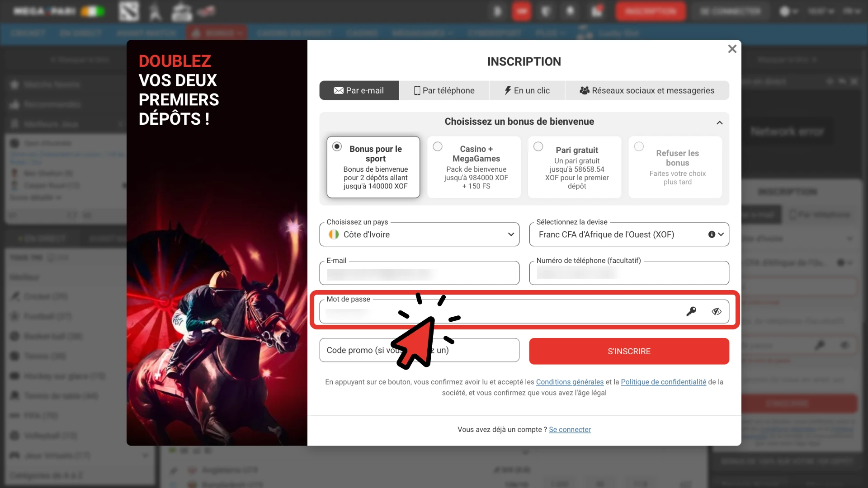Viewport: 868px width, 488px height.
Task: Pick the Pari gratuit bonus
Action: pos(575,167)
